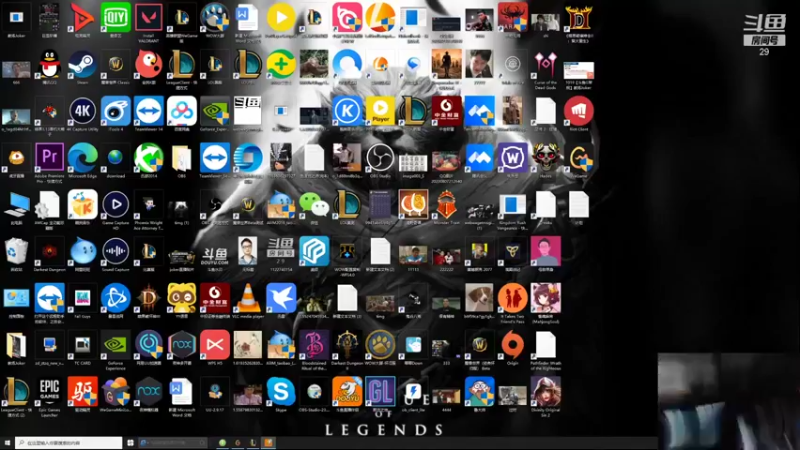This screenshot has height=450, width=800.
Task: Open the Recycle Bin
Action: 16,251
